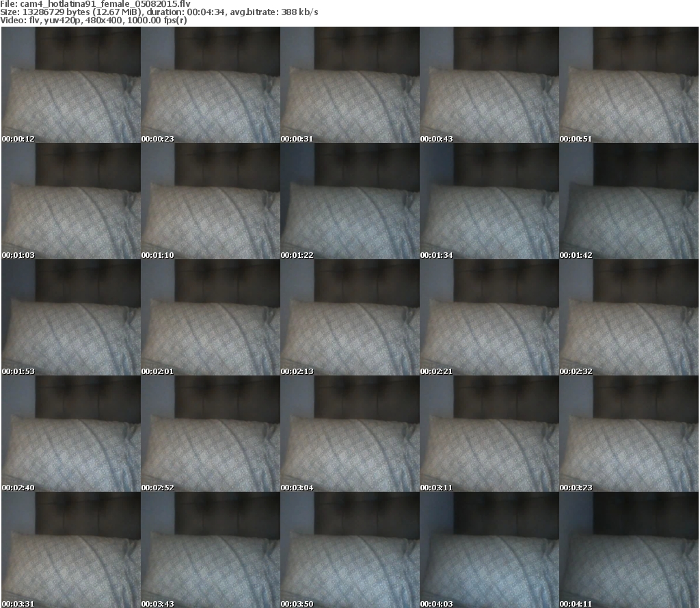Click the preview frame at 00:02:21

point(489,317)
